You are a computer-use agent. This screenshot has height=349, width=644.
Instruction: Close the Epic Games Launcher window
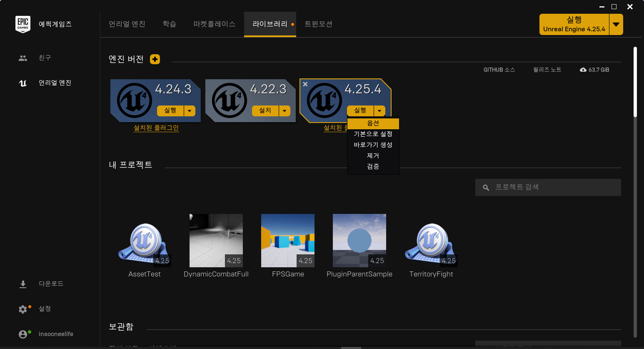coord(630,7)
